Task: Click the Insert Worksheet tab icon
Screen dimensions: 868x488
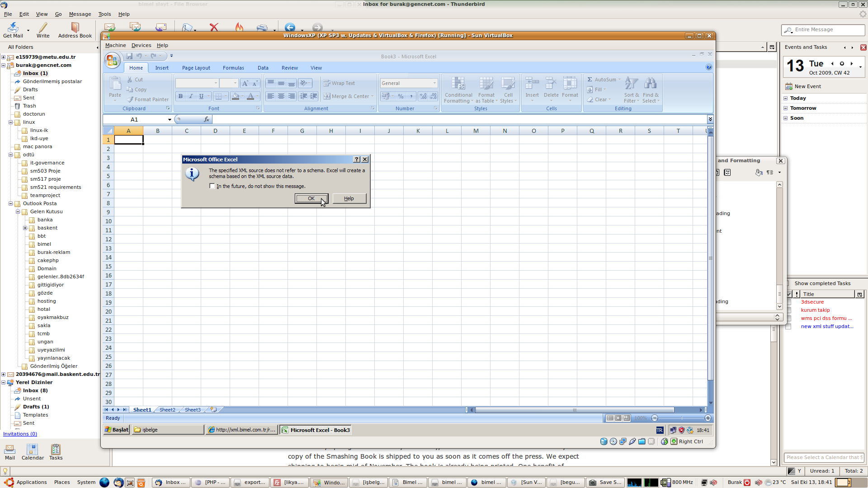Action: 214,410
